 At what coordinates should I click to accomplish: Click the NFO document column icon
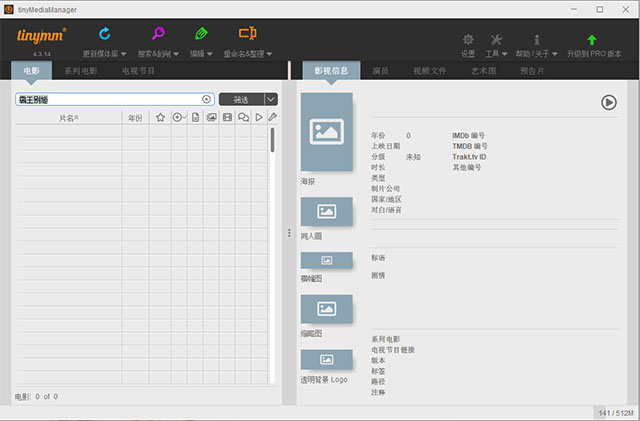point(196,118)
